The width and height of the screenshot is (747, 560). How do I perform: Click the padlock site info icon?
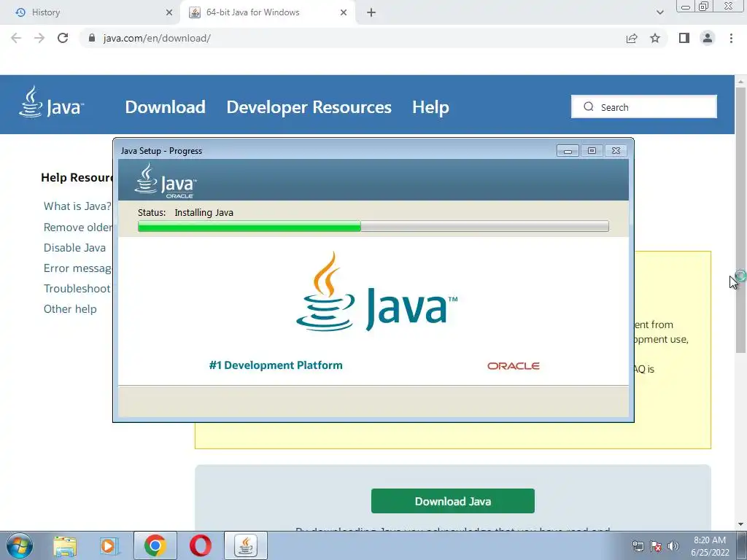pyautogui.click(x=92, y=38)
